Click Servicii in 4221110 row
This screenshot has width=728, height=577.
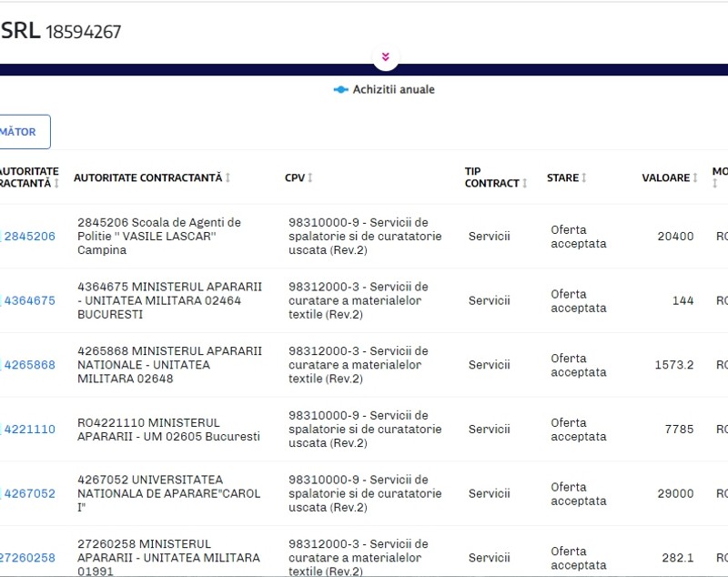[490, 430]
